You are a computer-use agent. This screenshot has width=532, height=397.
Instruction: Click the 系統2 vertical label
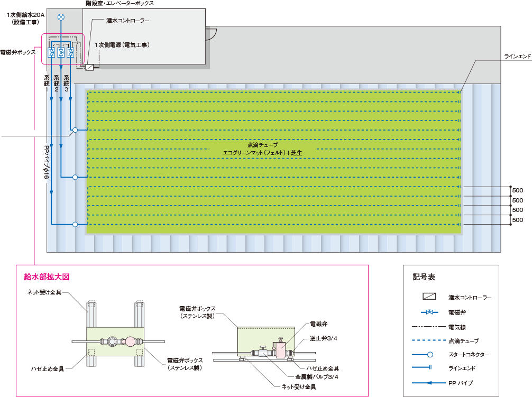click(57, 84)
